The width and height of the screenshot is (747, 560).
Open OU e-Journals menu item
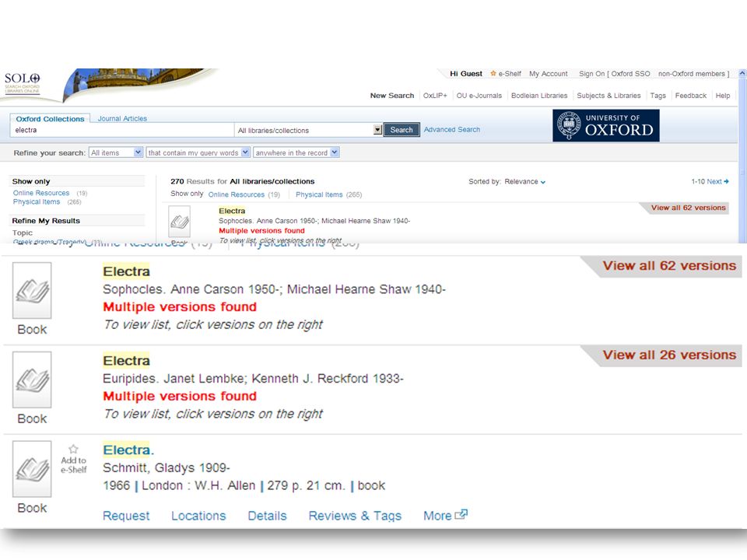479,95
